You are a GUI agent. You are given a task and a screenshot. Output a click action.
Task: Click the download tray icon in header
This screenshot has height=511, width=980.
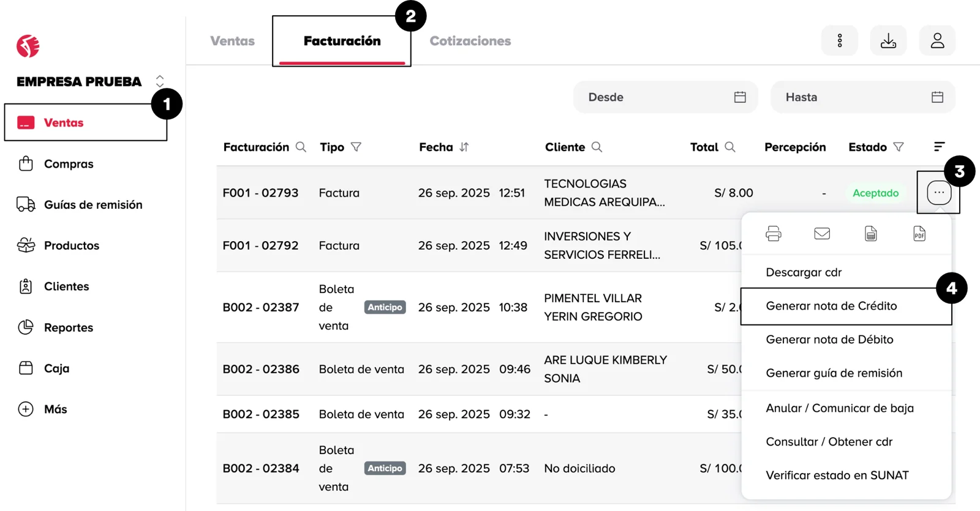(x=888, y=41)
